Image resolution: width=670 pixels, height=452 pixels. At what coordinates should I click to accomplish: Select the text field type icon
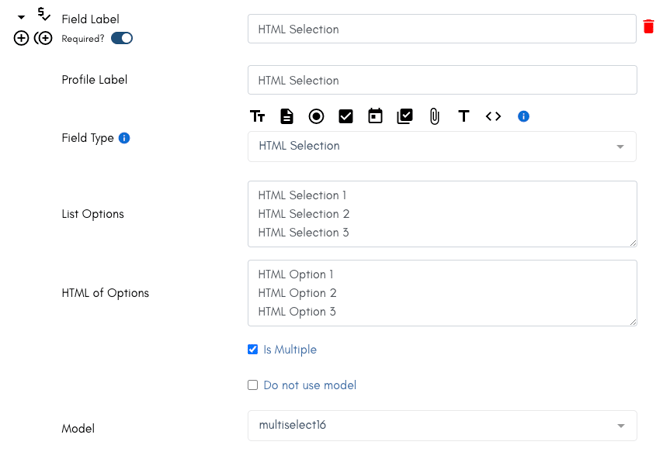tap(257, 116)
